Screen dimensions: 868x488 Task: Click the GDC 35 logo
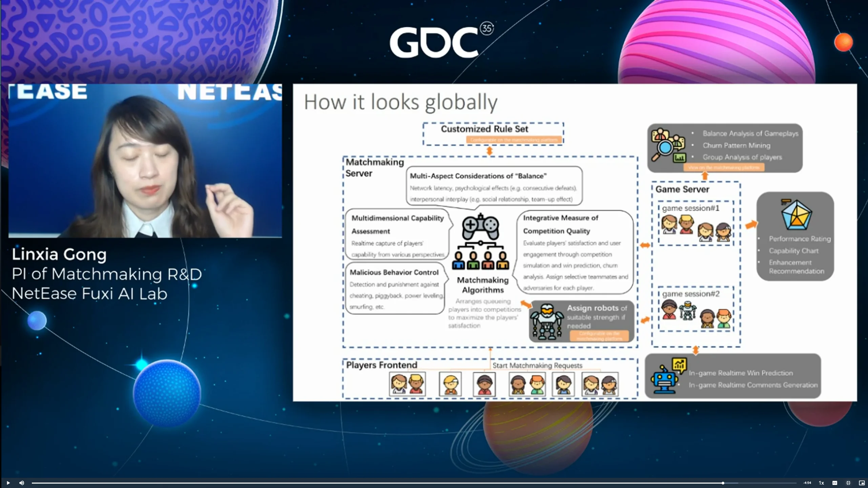pyautogui.click(x=441, y=41)
